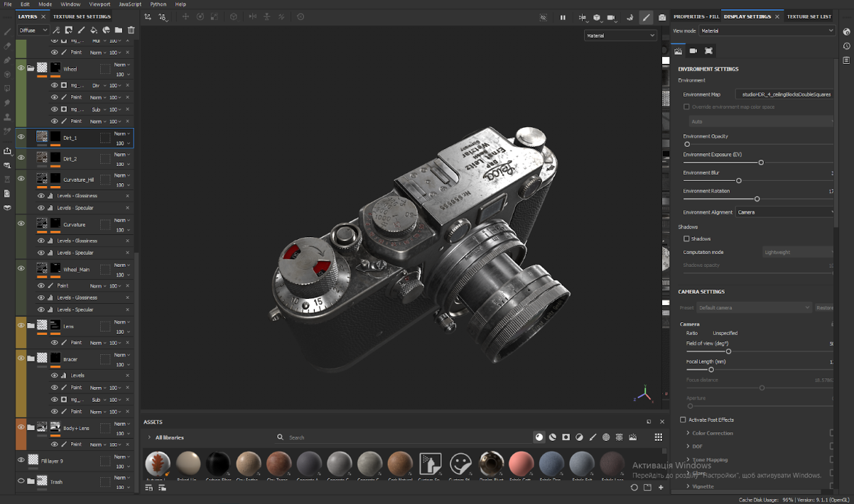Click the Smart Materials filter icon in Assets
854x504 pixels.
pyautogui.click(x=552, y=437)
